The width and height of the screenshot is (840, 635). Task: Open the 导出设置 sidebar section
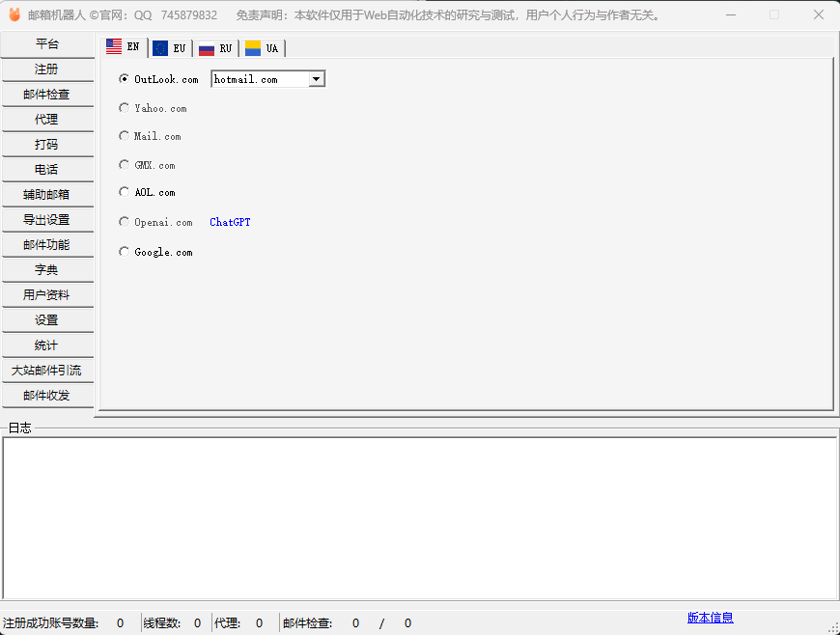(x=46, y=220)
